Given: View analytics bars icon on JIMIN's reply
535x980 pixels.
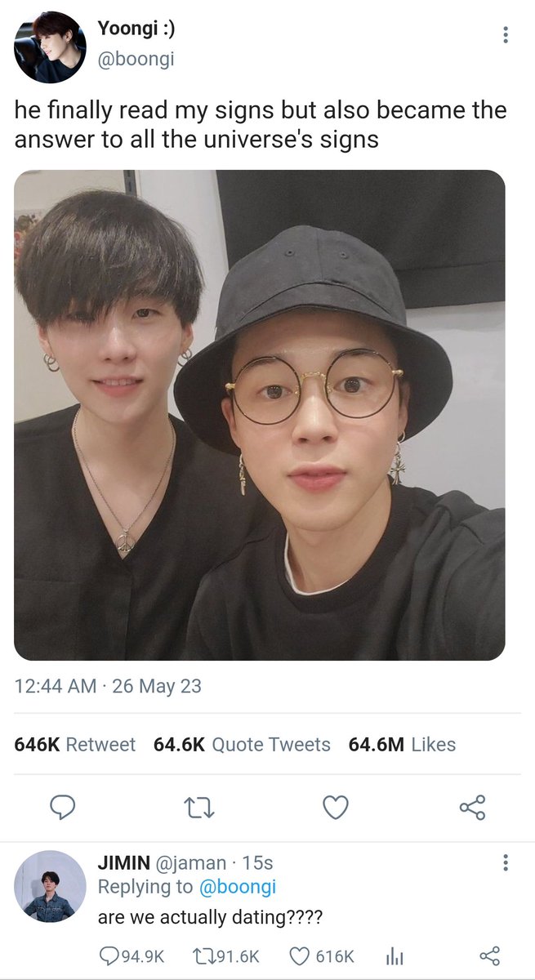Looking at the screenshot, I should pos(394,956).
